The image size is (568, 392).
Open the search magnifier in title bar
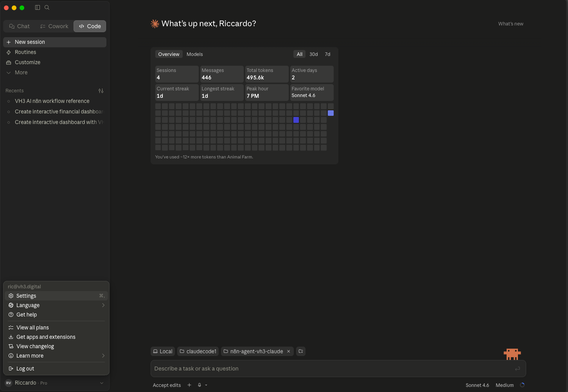pos(47,7)
